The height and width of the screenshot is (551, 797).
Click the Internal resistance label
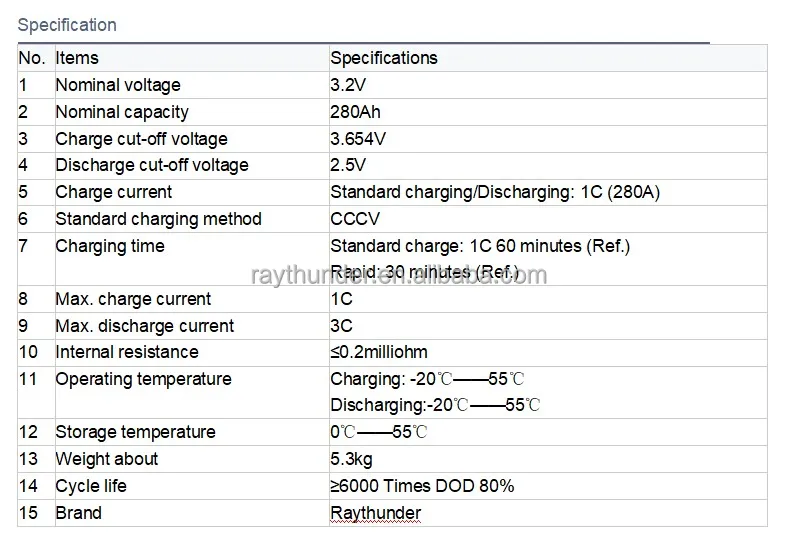[x=127, y=352]
